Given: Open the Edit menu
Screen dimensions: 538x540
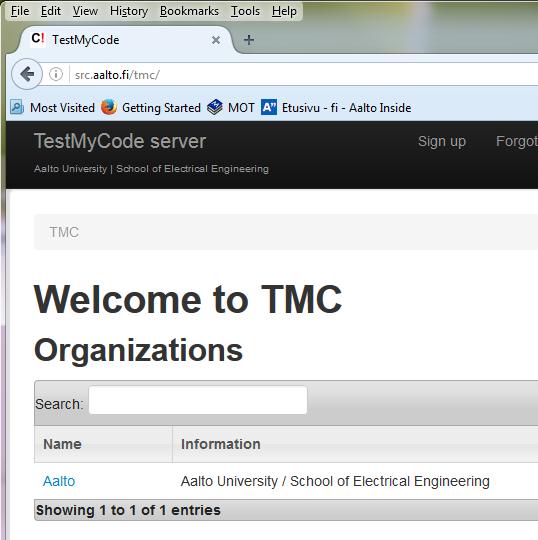Looking at the screenshot, I should click(51, 11).
